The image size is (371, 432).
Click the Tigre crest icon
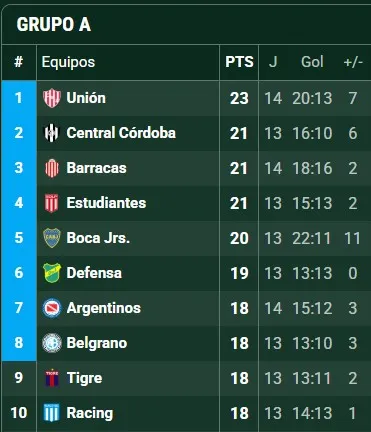pos(52,378)
